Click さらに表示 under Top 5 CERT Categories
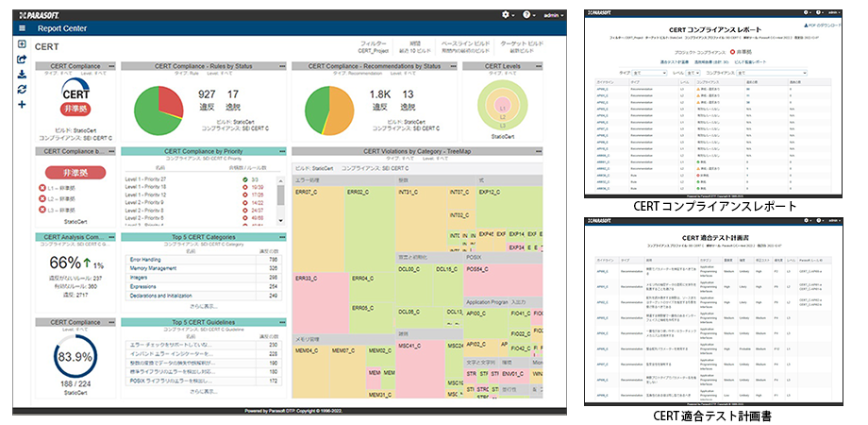The image size is (868, 425). (x=203, y=306)
